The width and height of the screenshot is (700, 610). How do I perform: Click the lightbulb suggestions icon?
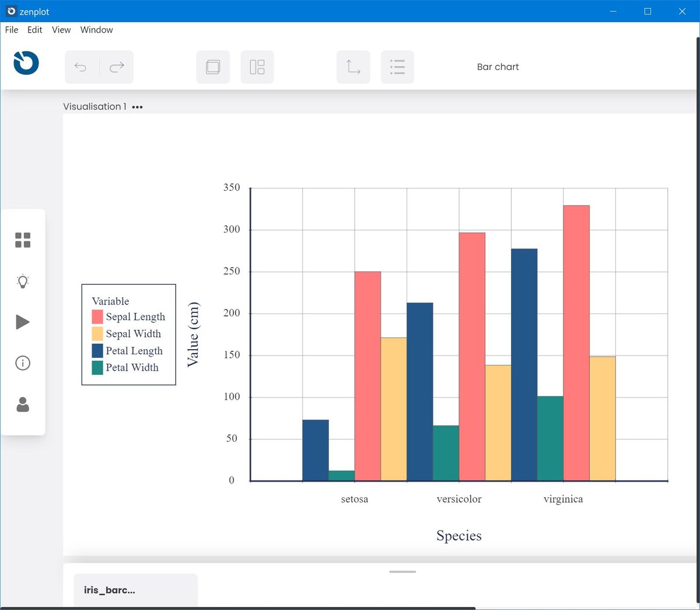click(x=23, y=281)
